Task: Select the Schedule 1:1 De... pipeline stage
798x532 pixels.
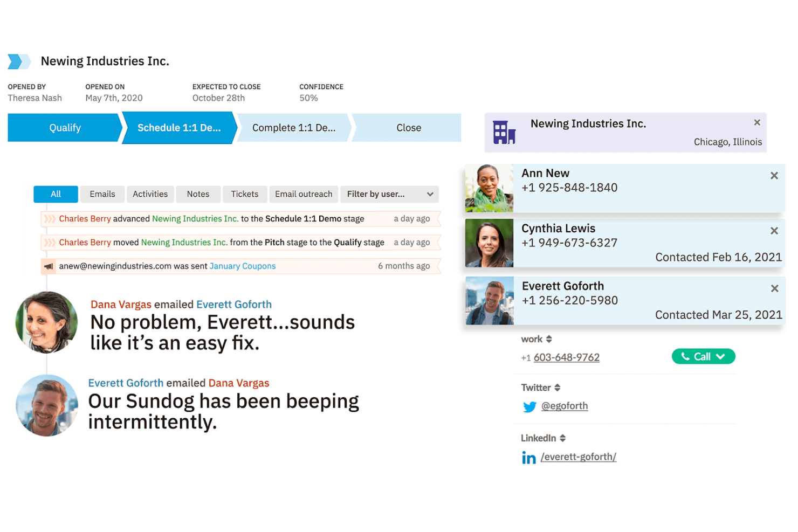Action: (x=180, y=128)
